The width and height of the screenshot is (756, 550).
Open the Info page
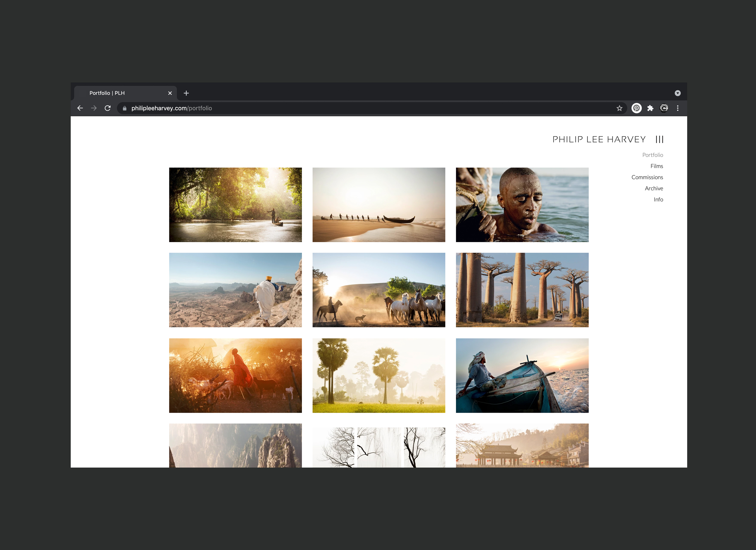click(658, 199)
